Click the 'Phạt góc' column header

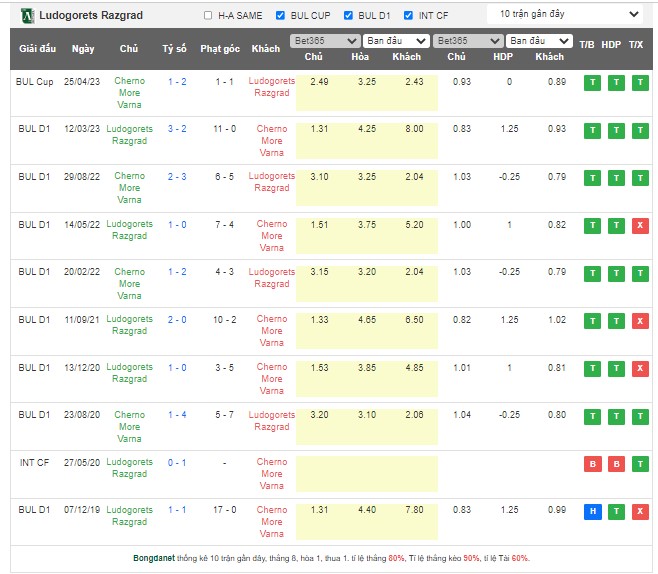pyautogui.click(x=220, y=49)
